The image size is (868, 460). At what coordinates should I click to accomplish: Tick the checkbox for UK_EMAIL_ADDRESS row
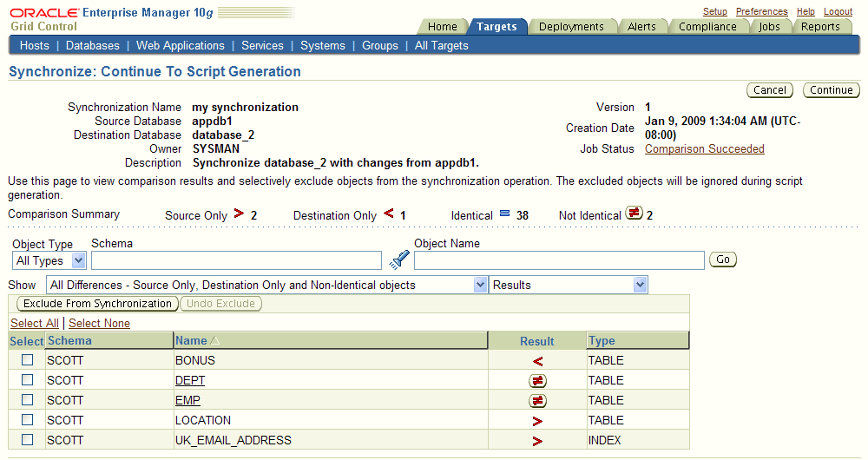pos(27,439)
